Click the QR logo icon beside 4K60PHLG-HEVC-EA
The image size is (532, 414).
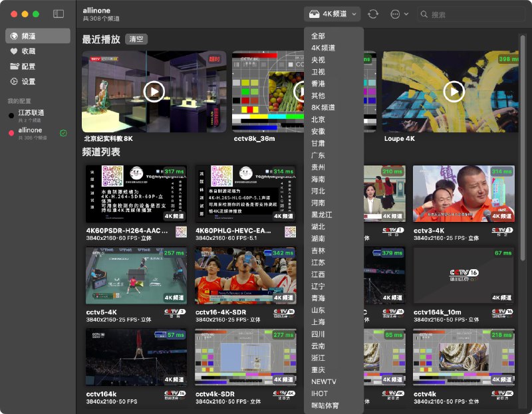tap(291, 232)
